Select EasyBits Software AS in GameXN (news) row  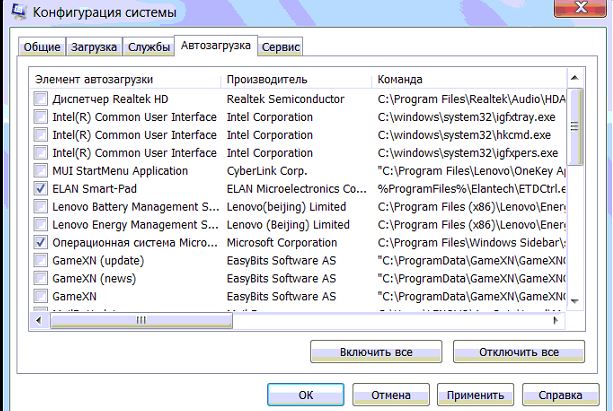click(x=281, y=279)
